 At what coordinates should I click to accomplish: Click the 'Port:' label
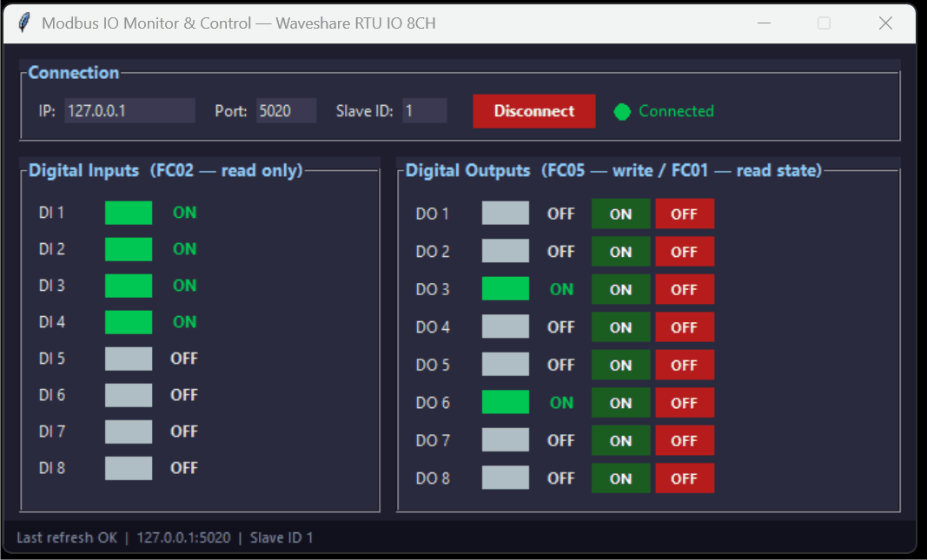pyautogui.click(x=230, y=111)
